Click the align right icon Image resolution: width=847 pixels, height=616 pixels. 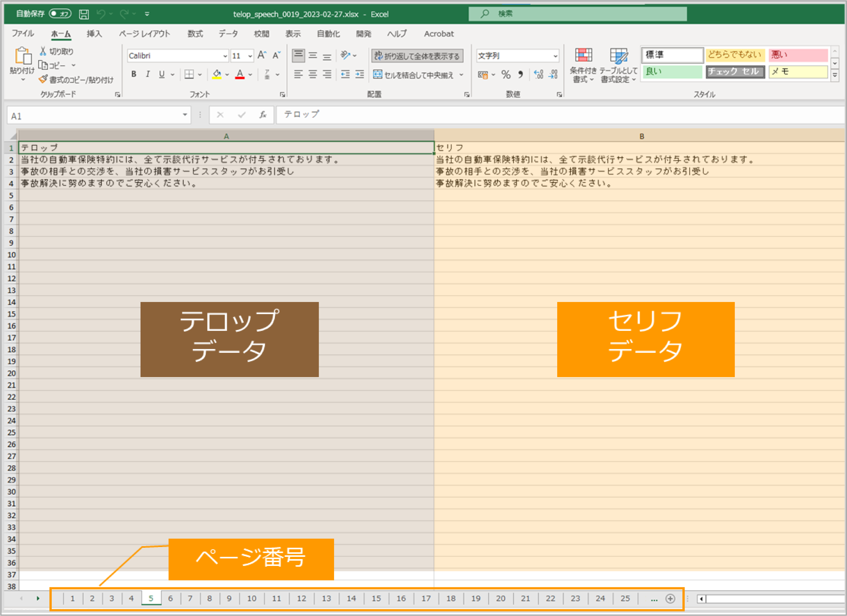tap(327, 75)
